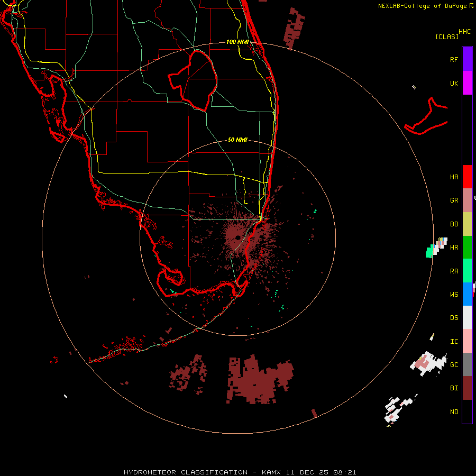Screen dimensions: 476x476
Task: Click the HYDROMETEOR CLASSIFICATION title text
Action: (x=186, y=472)
